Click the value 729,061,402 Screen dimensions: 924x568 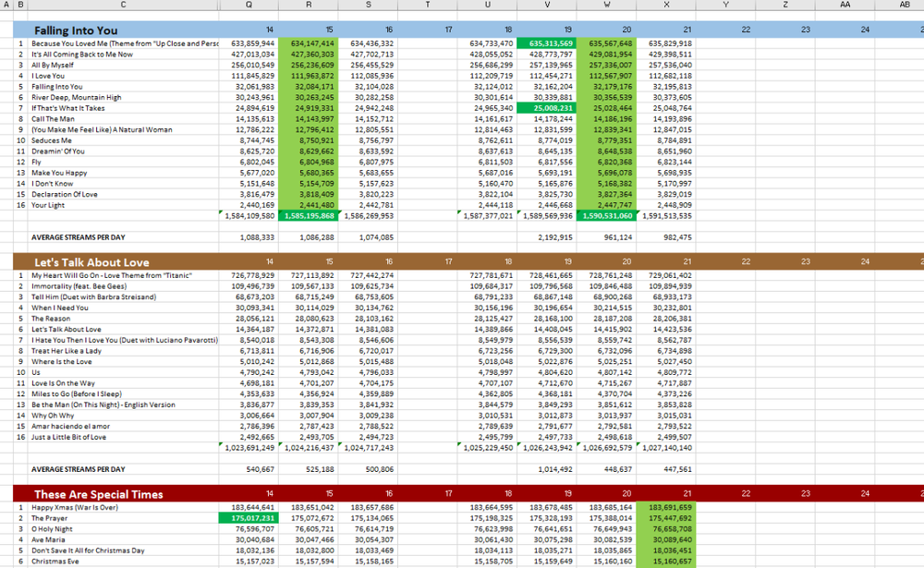click(x=666, y=276)
